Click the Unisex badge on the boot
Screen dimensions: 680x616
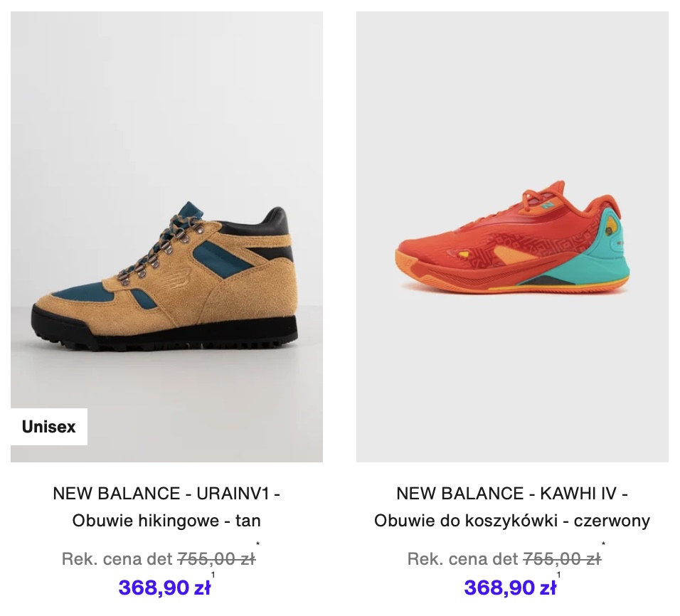coord(49,426)
